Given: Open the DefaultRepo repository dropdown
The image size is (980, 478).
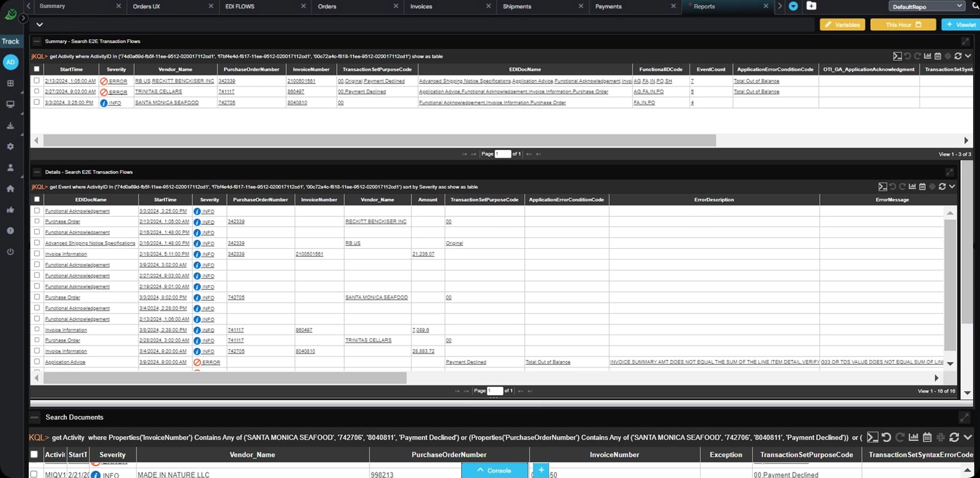Looking at the screenshot, I should 926,6.
